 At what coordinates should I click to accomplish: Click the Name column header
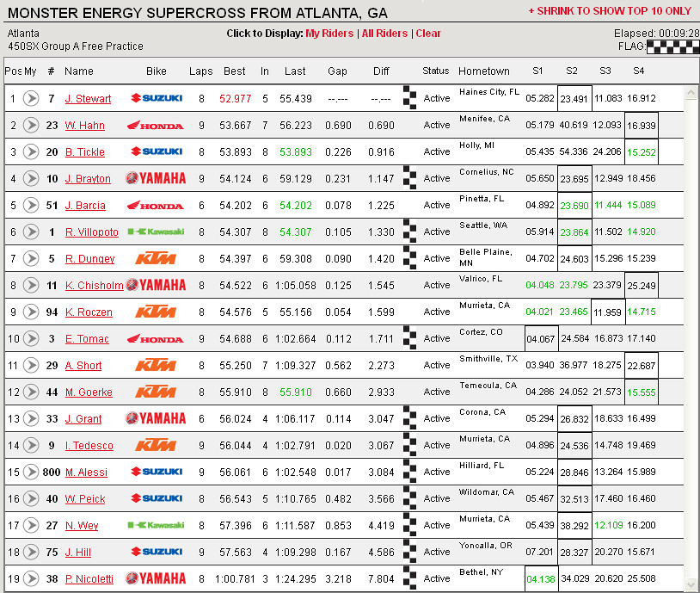pyautogui.click(x=79, y=71)
